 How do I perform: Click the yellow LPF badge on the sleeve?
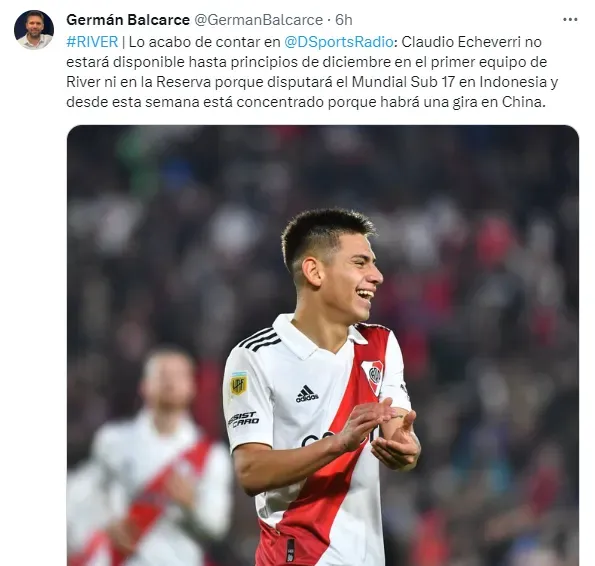(239, 384)
